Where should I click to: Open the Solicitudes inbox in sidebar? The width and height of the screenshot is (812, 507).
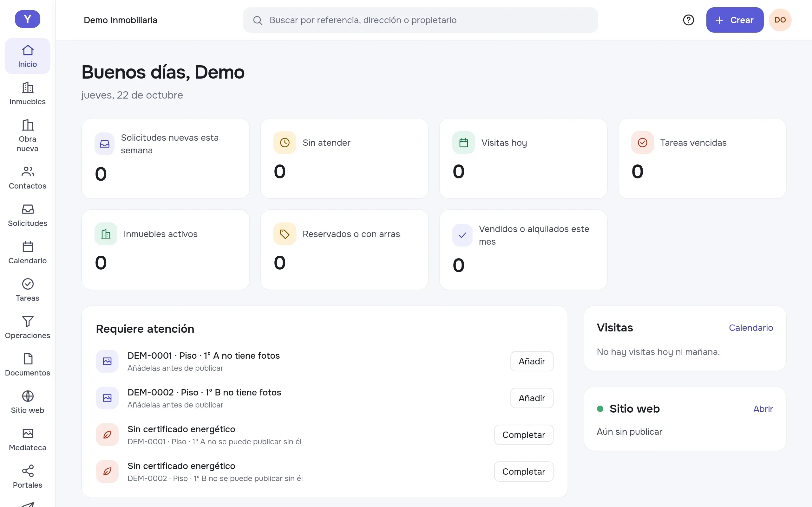click(x=28, y=215)
